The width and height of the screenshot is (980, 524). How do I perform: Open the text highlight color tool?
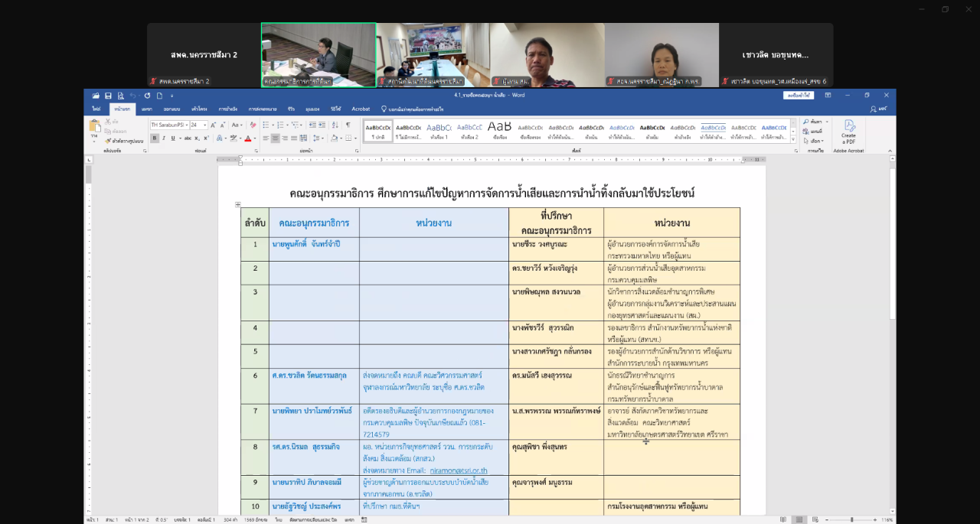(x=234, y=138)
